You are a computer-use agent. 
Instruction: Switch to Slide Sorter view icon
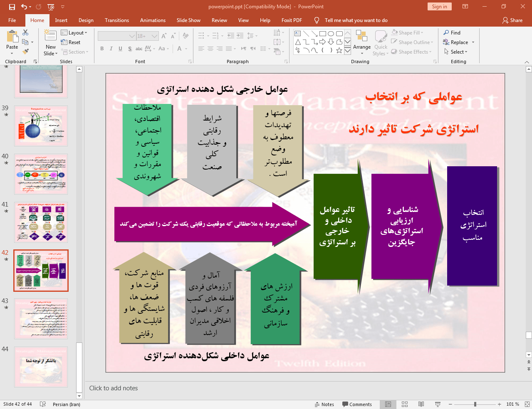(405, 404)
